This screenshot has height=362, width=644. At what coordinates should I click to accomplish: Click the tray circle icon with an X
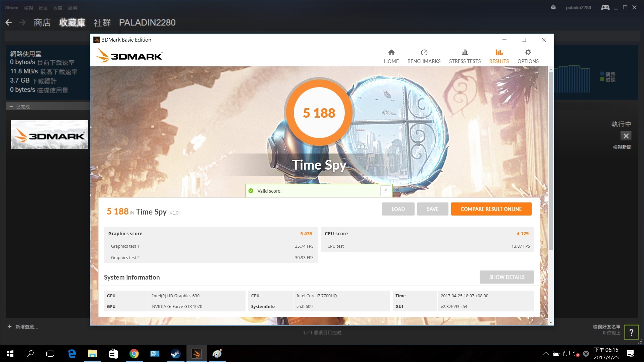point(586,354)
